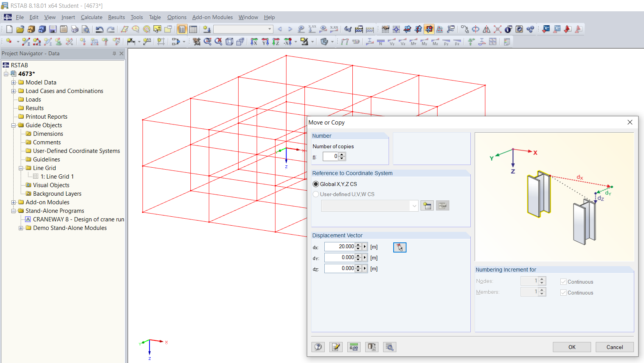Create new user-defined coordinate system
The image size is (644, 363).
pos(427,205)
